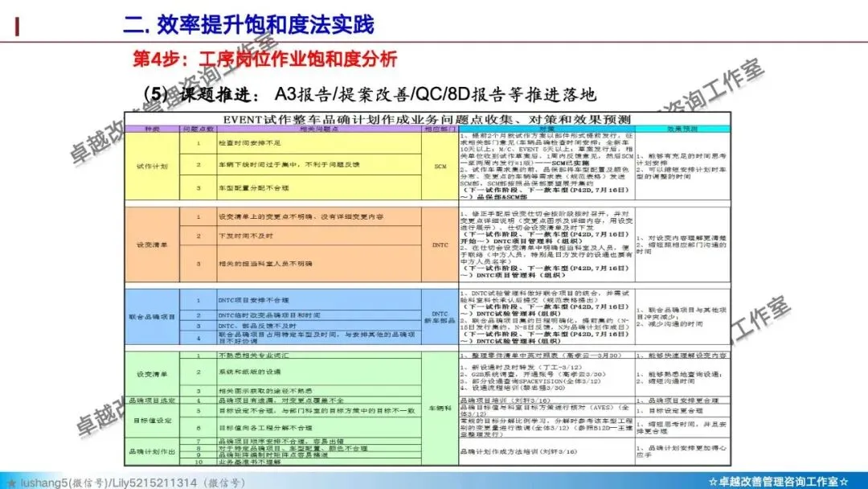Screen dimensions: 868x489
Task: Click the effect "对设变内容理解更清楚"
Action: [682, 237]
